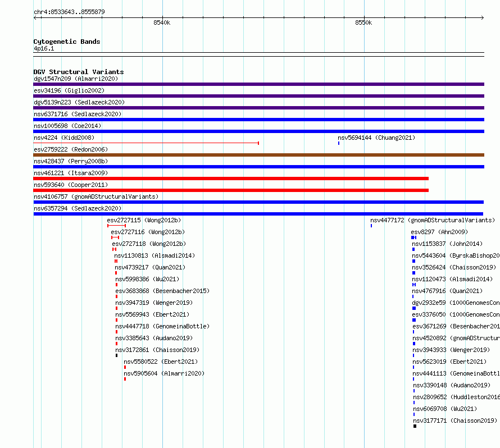Viewport: 500px width, 448px height.
Task: Open nsv5623019 (Ebert2021) variant
Action: [449, 362]
